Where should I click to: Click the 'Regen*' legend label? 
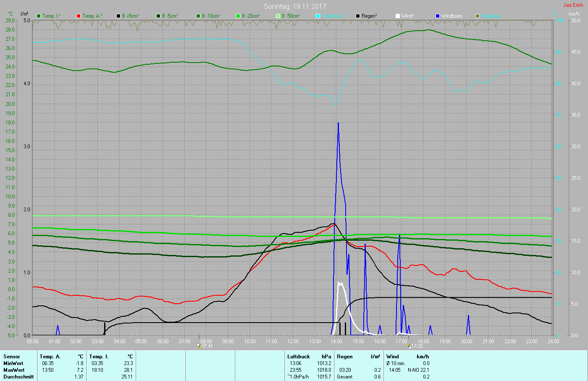click(x=369, y=16)
